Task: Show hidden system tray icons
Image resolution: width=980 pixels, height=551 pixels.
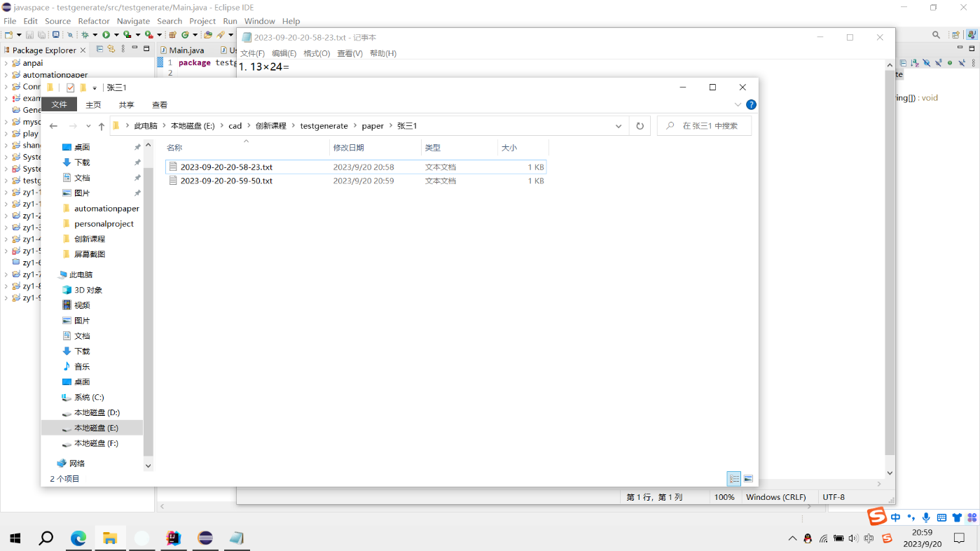Action: pos(792,538)
